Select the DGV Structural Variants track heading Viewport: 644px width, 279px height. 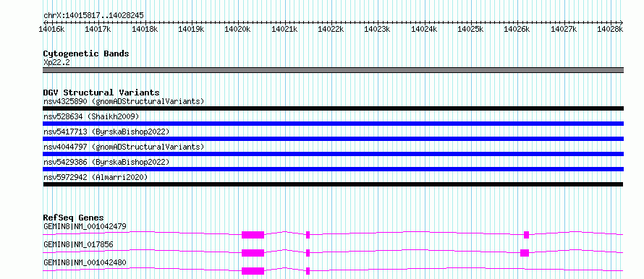click(101, 93)
